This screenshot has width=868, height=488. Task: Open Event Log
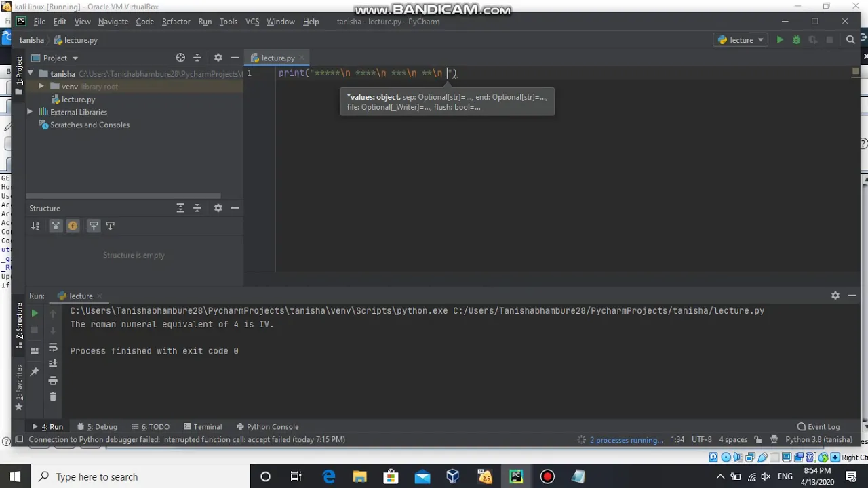pyautogui.click(x=818, y=426)
